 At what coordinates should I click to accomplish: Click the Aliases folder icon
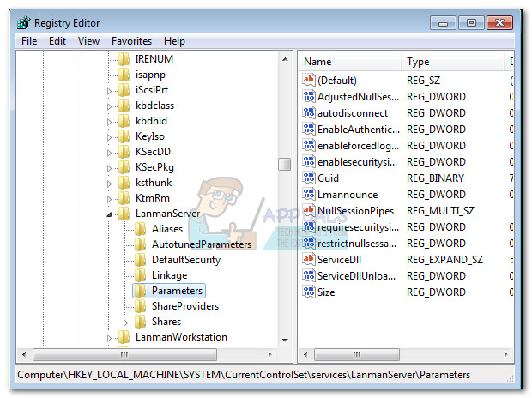click(141, 229)
